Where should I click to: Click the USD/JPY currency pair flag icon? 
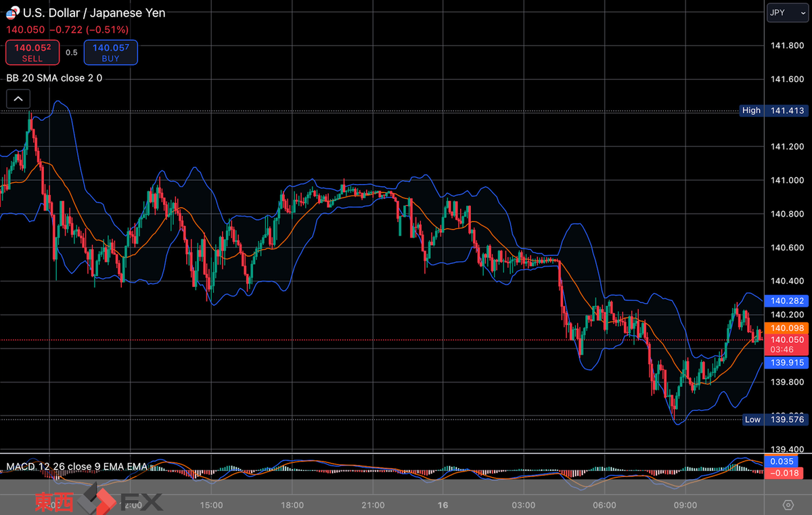click(x=12, y=12)
